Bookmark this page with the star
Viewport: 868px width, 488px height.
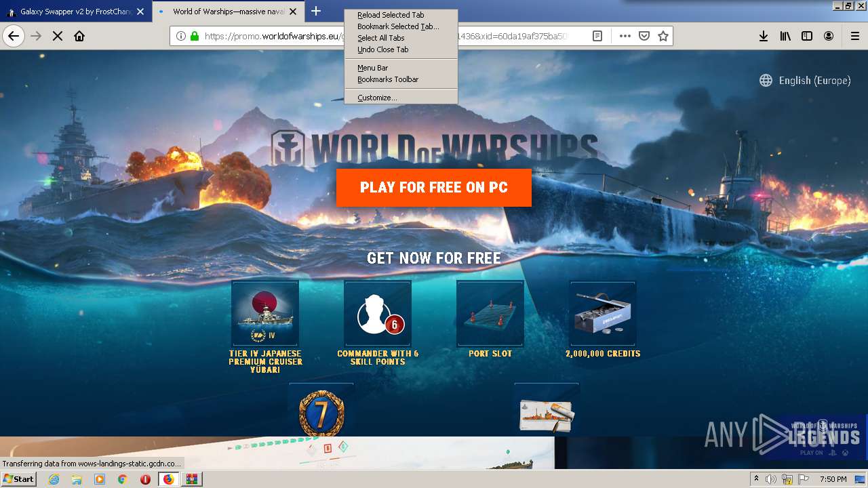click(663, 36)
